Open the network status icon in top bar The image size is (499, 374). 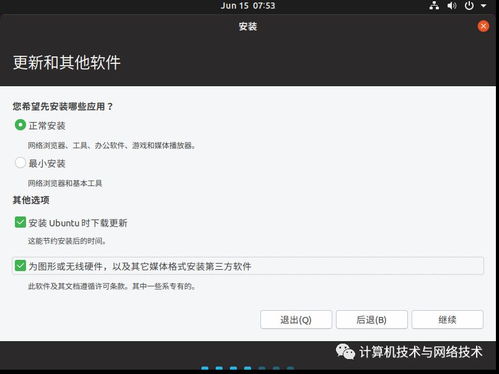[x=434, y=6]
